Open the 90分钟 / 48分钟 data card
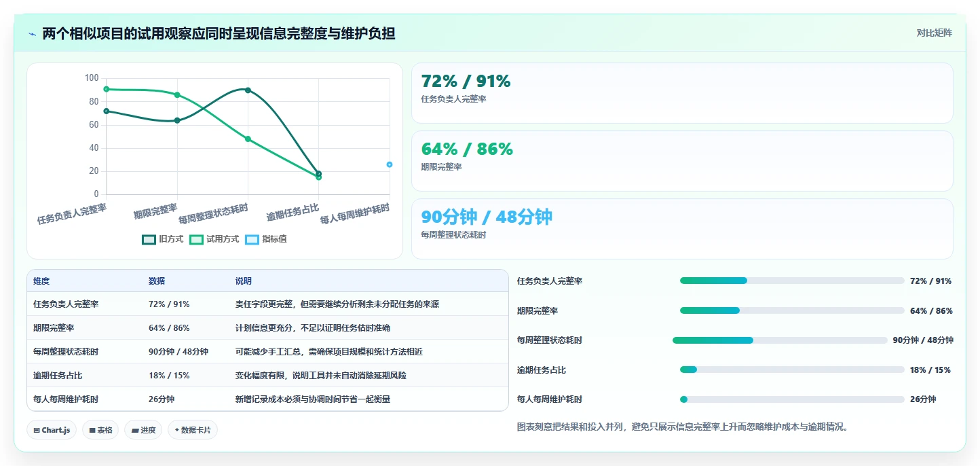 tap(682, 229)
